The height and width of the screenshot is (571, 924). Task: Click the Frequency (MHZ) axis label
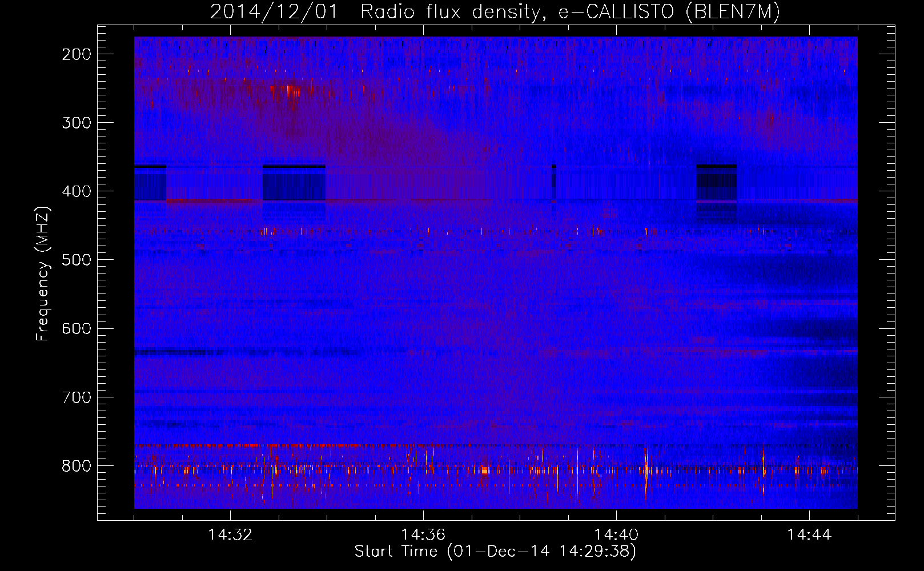43,274
